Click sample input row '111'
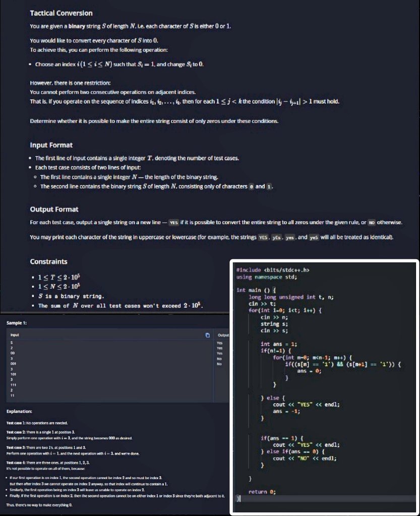The width and height of the screenshot is (420, 516). point(13,384)
